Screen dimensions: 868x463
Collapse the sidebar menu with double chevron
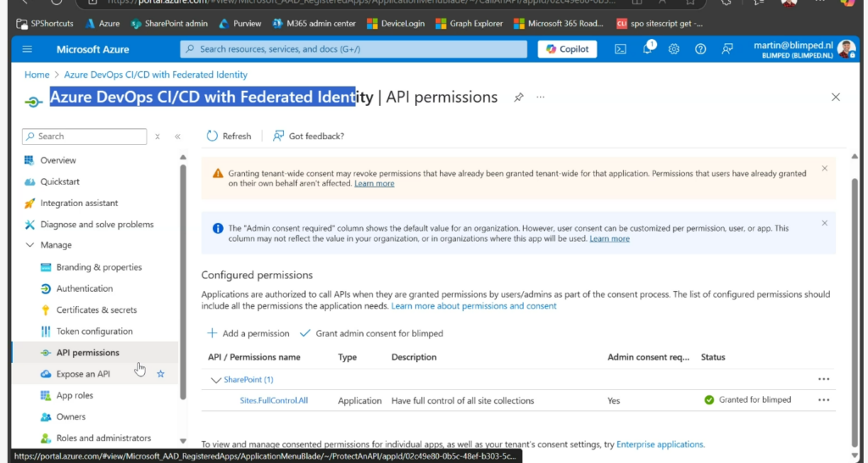177,137
